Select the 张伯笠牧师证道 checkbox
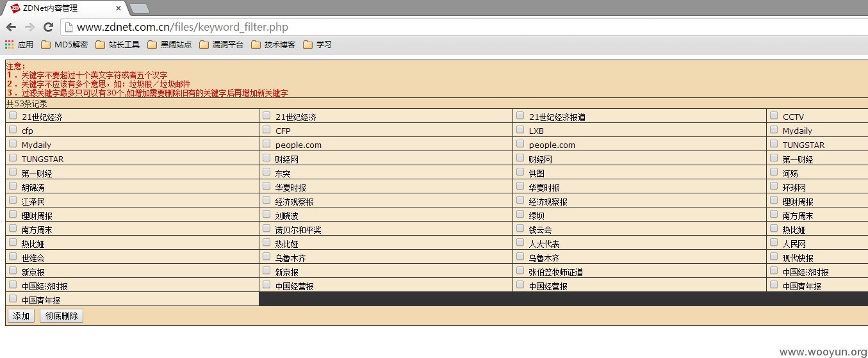868x358 pixels. pos(520,271)
